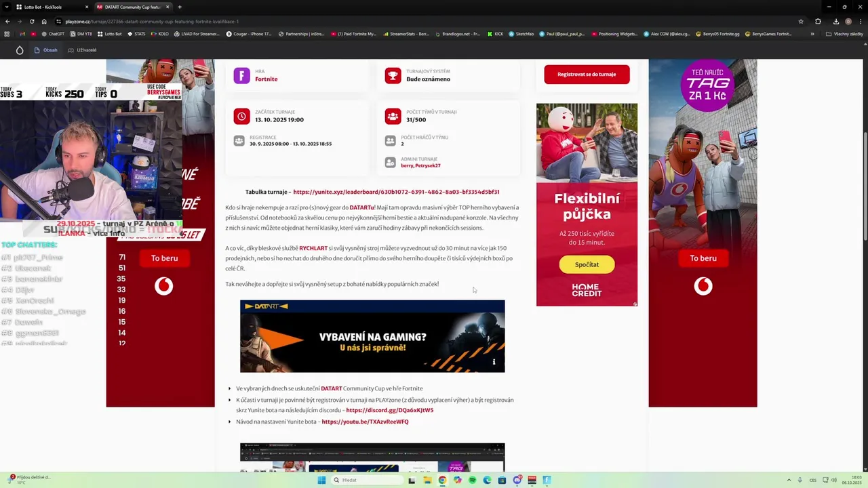Click the clock Začátek turnaje icon
The height and width of the screenshot is (488, 868).
click(241, 116)
